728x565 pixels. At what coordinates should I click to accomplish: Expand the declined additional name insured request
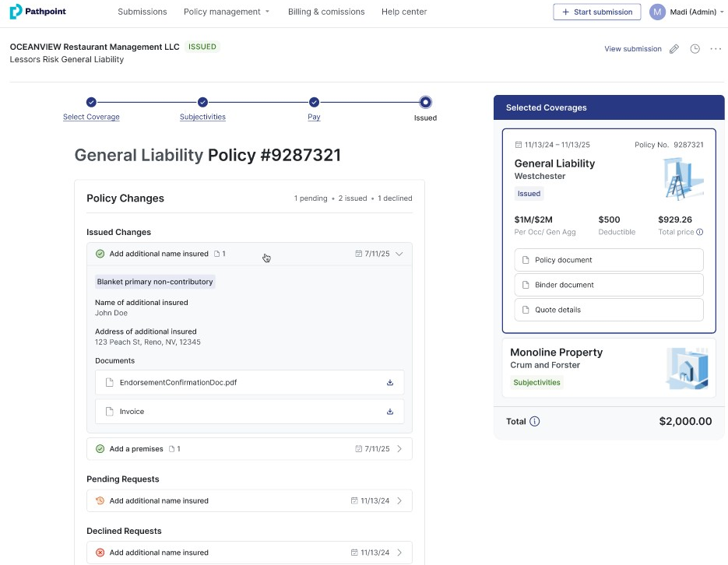click(399, 553)
